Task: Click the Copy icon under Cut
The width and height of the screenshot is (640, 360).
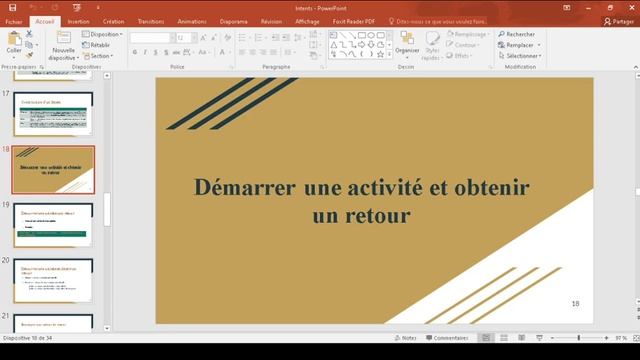Action: (29, 44)
